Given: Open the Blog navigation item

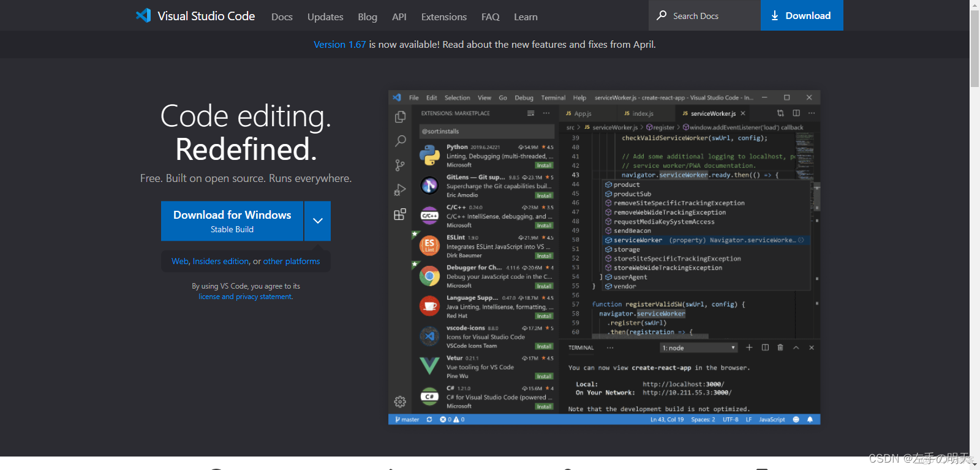Looking at the screenshot, I should 367,17.
